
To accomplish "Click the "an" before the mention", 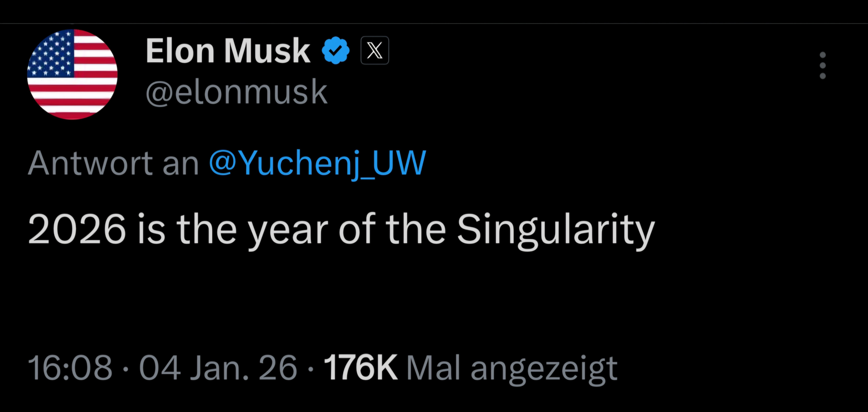I will [181, 164].
